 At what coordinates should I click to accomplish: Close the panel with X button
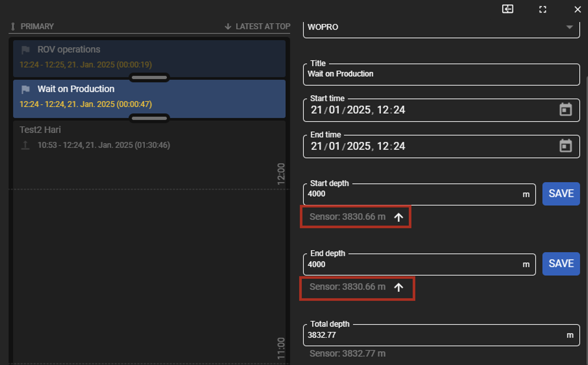tap(578, 10)
